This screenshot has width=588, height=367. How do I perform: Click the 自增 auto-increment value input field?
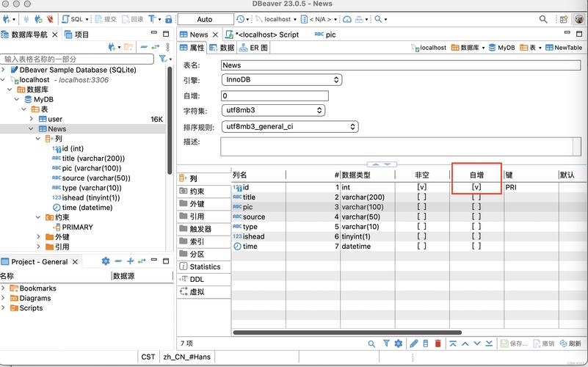[275, 95]
